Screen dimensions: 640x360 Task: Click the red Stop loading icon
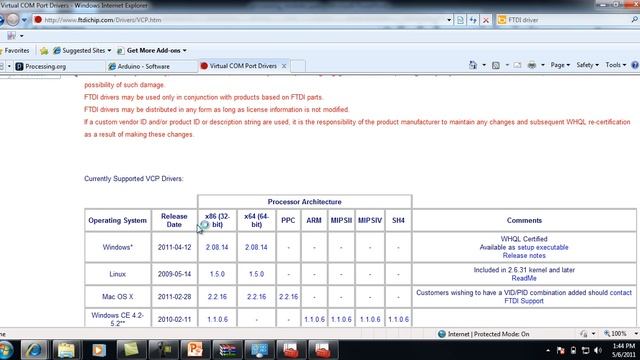[486, 20]
